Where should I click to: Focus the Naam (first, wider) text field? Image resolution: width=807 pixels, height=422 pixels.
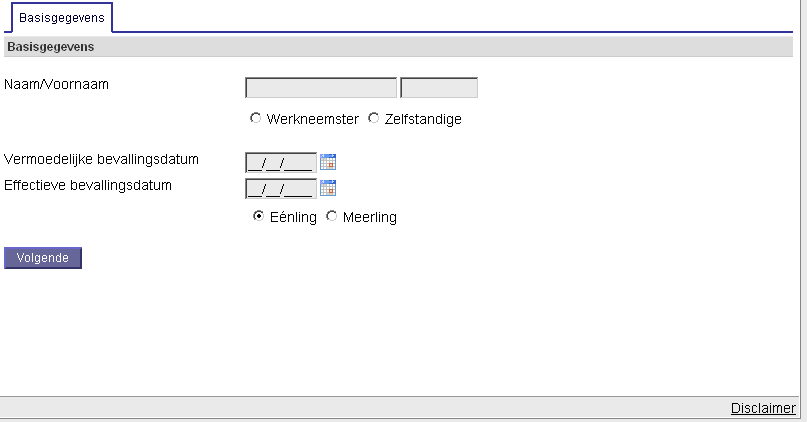[321, 87]
